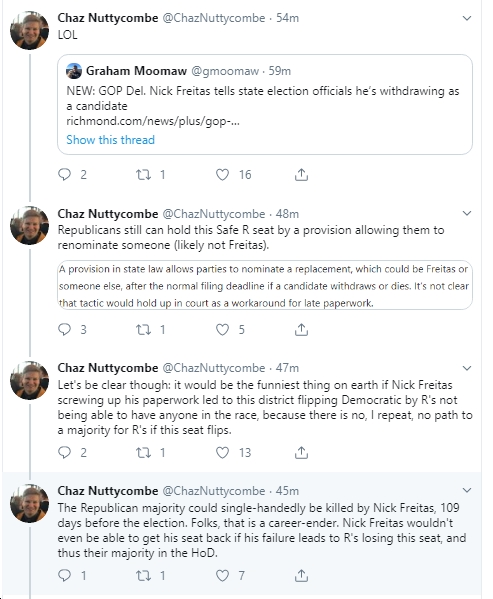This screenshot has width=493, height=599.
Task: Open the quoted state law provision image
Action: [265, 285]
